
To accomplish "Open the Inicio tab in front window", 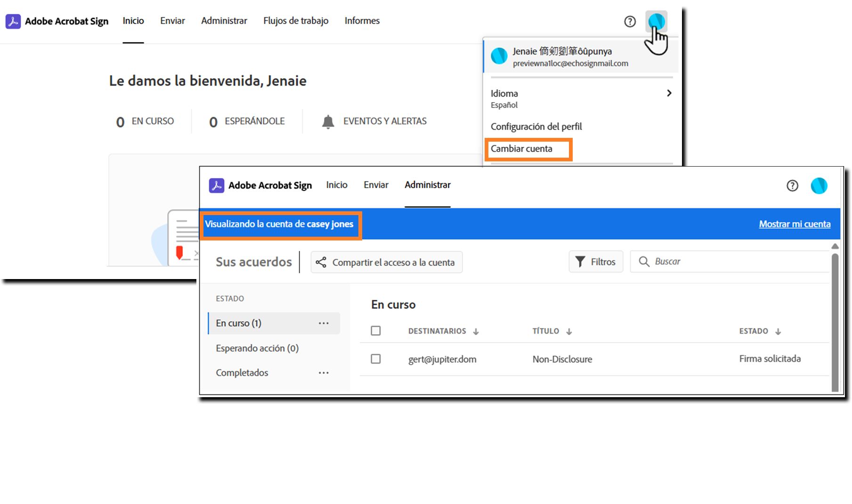I will coord(337,185).
